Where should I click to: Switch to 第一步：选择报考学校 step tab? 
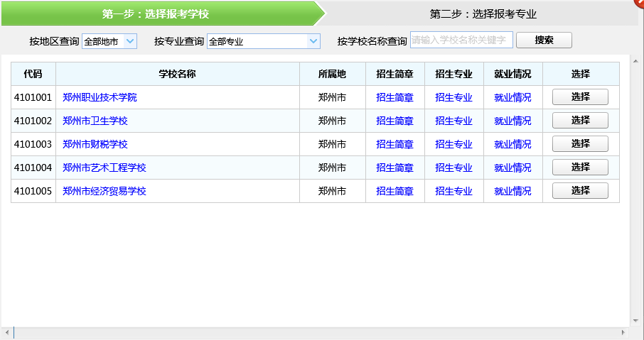pos(156,13)
